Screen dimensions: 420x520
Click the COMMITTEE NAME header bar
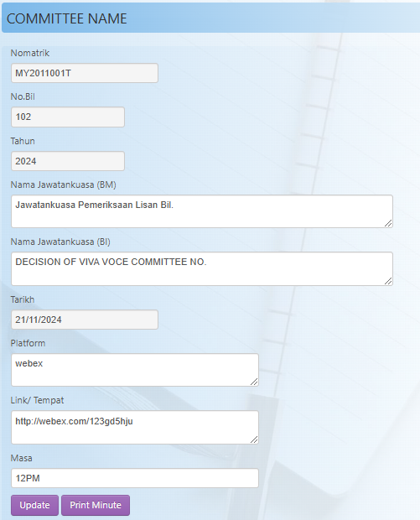210,18
